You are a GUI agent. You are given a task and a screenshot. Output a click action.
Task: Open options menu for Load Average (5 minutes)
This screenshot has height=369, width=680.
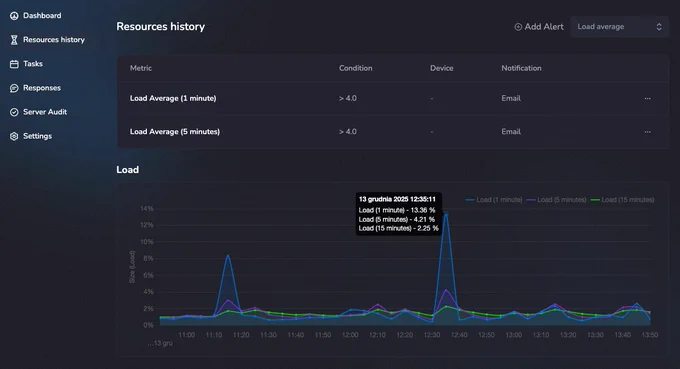click(x=647, y=132)
